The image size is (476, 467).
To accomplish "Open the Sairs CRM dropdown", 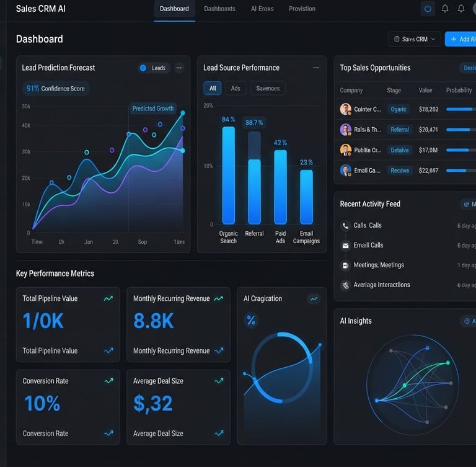I will click(415, 39).
